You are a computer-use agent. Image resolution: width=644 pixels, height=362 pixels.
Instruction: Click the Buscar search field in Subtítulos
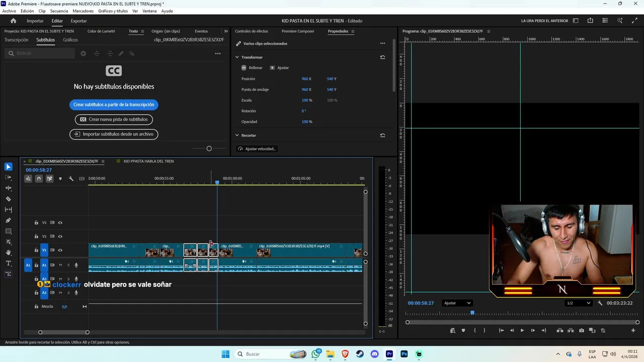point(40,53)
